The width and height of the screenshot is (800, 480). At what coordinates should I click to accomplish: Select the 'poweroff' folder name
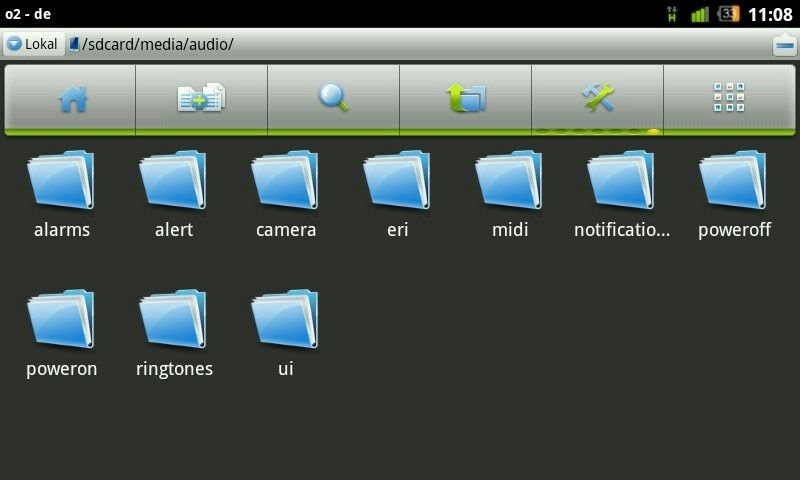734,230
